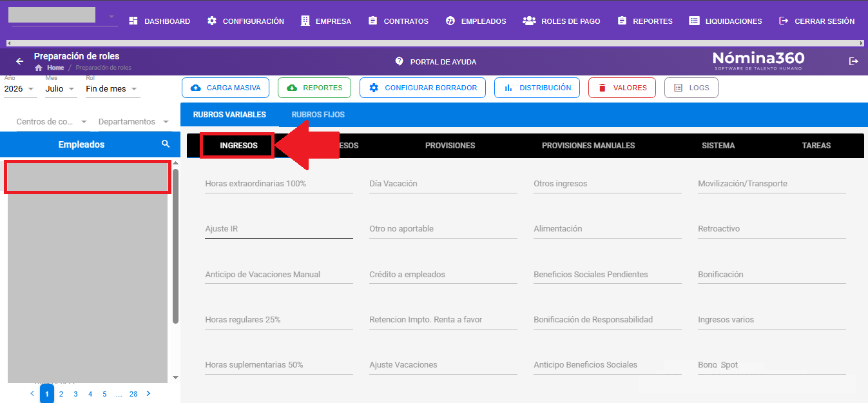Click the next page chevron in pagination
868x403 pixels.
click(148, 393)
